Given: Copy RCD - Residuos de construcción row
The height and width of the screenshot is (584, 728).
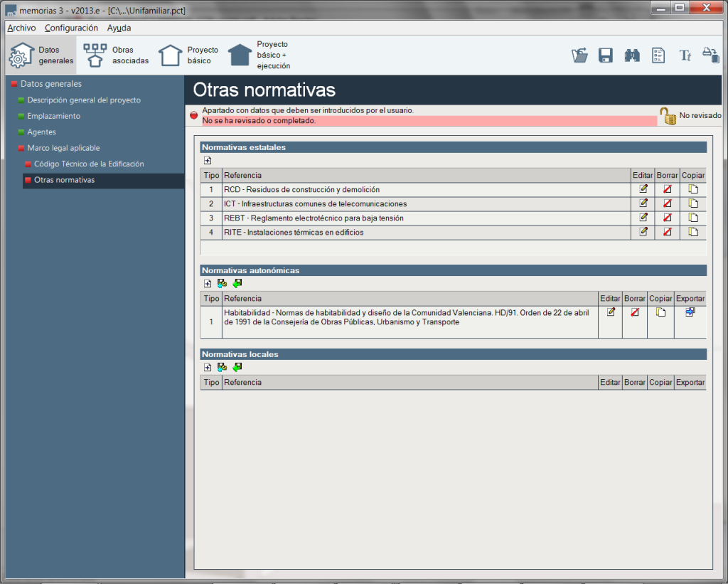Looking at the screenshot, I should (693, 189).
